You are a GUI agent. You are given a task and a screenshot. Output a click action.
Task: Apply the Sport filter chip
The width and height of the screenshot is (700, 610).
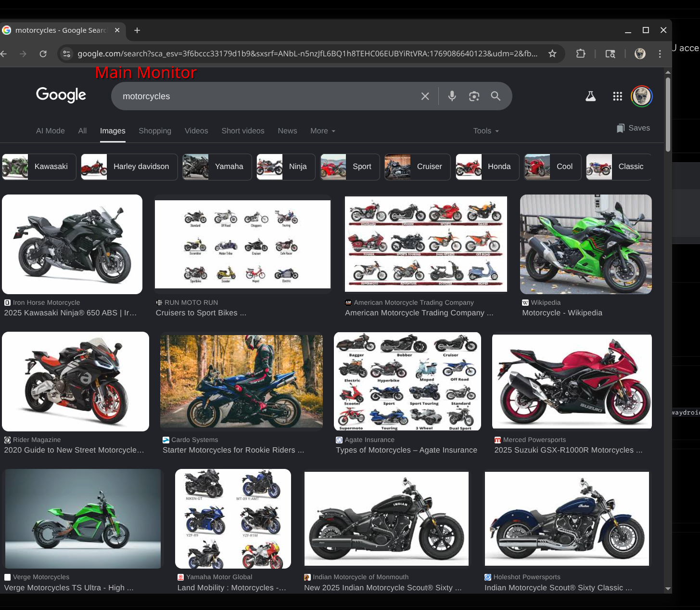(350, 167)
